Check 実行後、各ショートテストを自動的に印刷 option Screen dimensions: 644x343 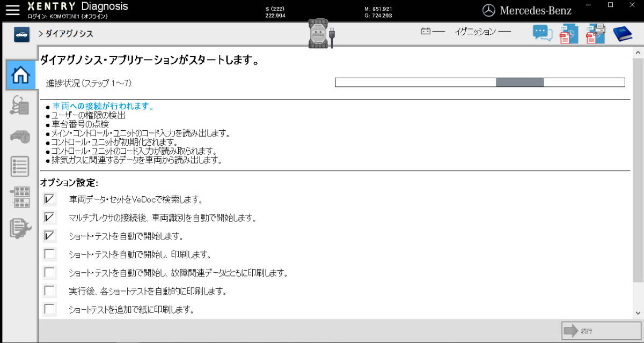(x=49, y=291)
